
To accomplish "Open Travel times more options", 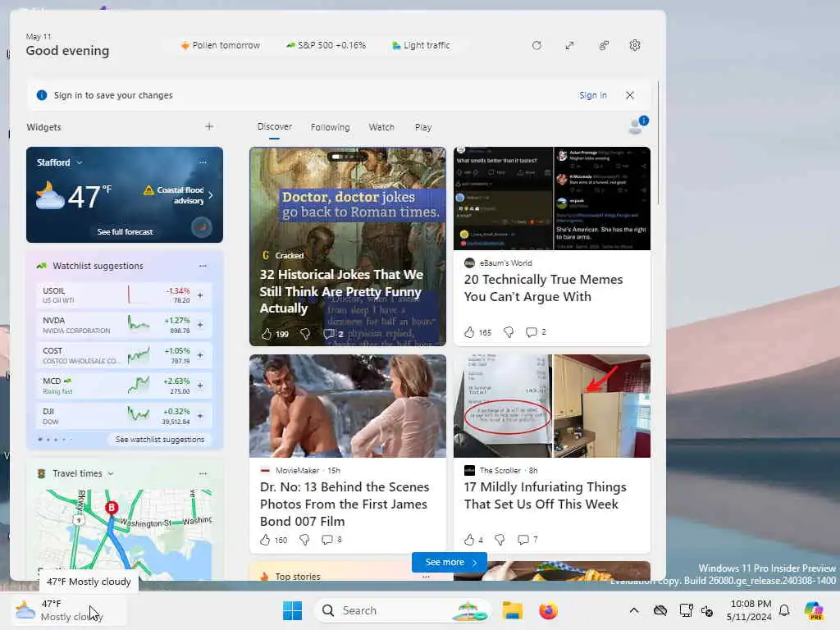I will [203, 473].
